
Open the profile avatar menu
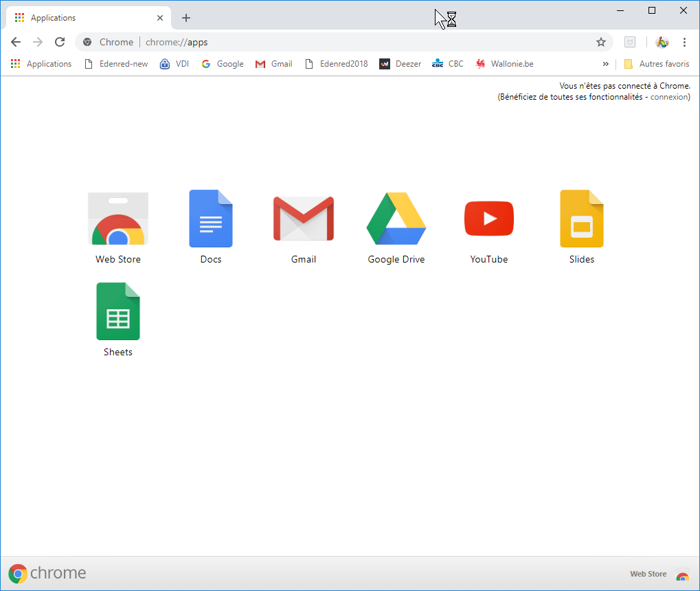662,42
